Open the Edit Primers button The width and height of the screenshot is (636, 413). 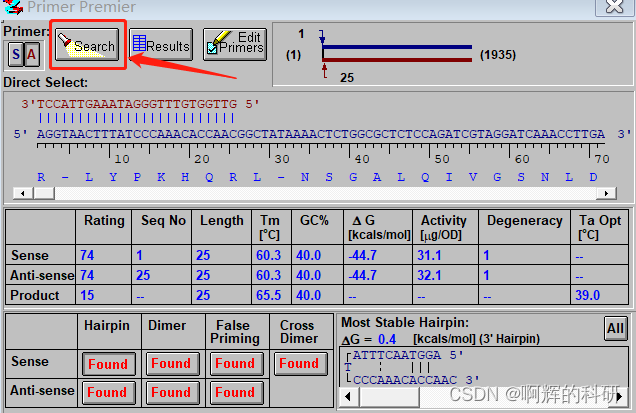[x=235, y=45]
